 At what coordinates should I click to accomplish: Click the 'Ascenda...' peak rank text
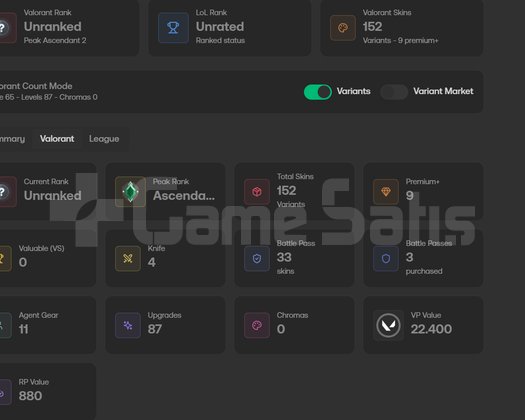[x=184, y=196]
